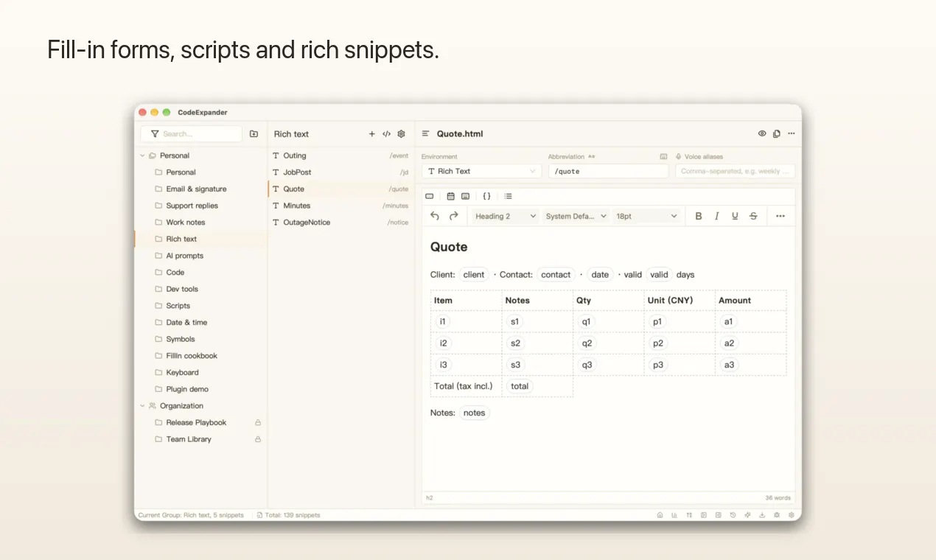Click the keyboard icon next to Abbreviation field

click(663, 157)
